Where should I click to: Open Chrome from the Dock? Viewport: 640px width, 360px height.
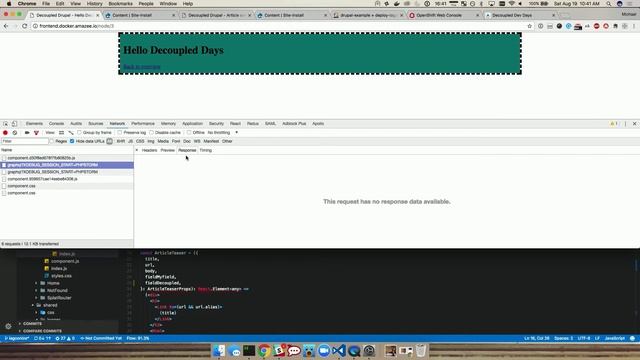click(x=264, y=351)
